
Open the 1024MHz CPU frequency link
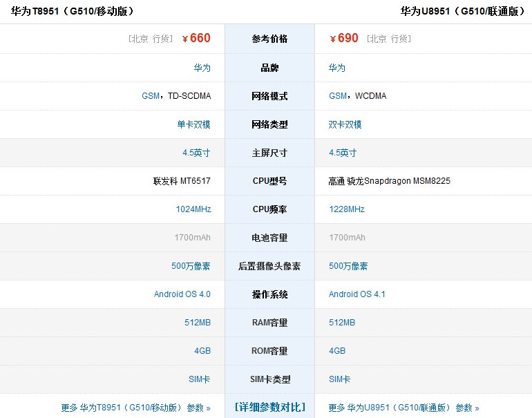[x=193, y=209]
